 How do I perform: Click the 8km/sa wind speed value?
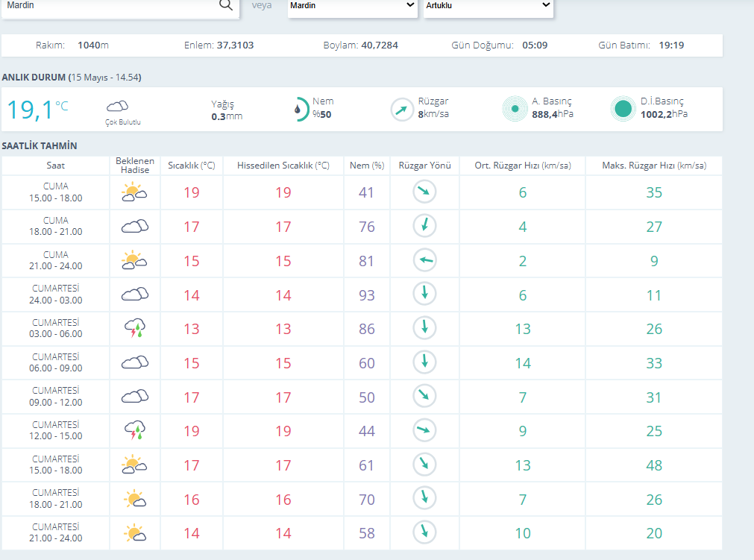[433, 114]
